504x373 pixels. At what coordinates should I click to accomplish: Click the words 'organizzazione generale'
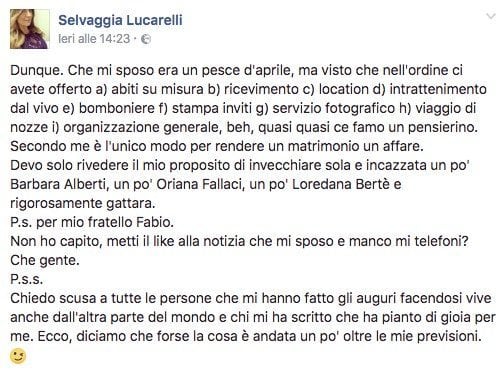142,128
